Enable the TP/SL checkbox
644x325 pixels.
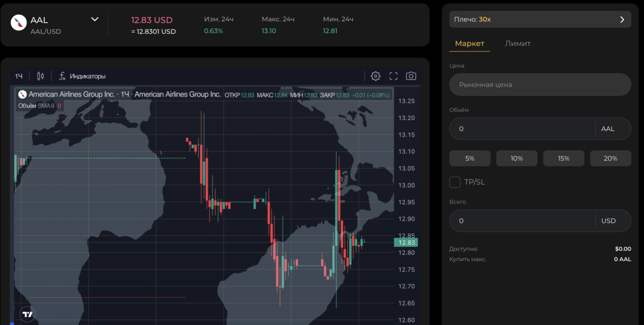[x=455, y=182]
